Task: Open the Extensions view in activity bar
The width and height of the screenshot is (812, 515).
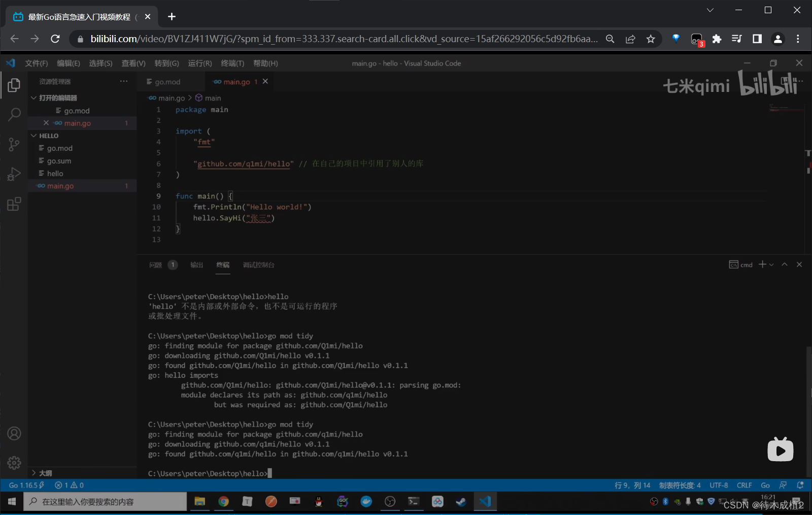Action: pos(14,204)
